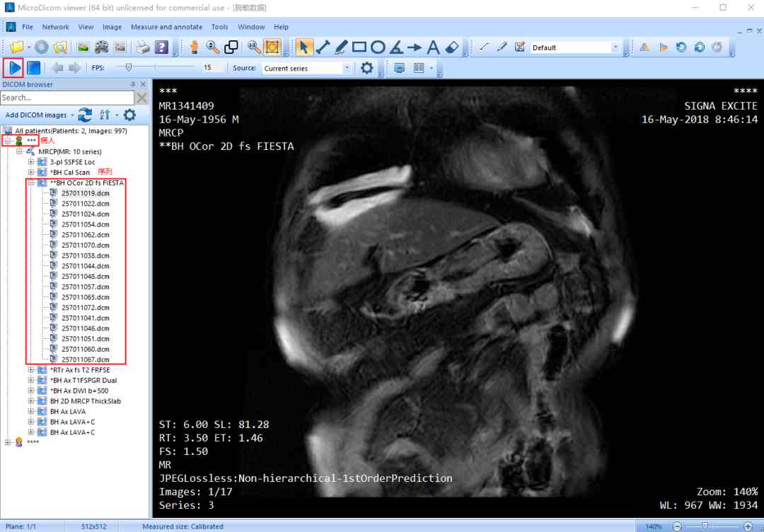The width and height of the screenshot is (764, 532).
Task: Open the Network menu
Action: (x=55, y=27)
